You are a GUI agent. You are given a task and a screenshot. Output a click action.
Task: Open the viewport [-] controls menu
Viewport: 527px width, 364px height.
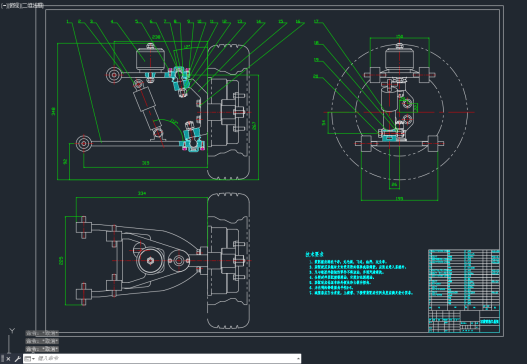tap(3, 6)
